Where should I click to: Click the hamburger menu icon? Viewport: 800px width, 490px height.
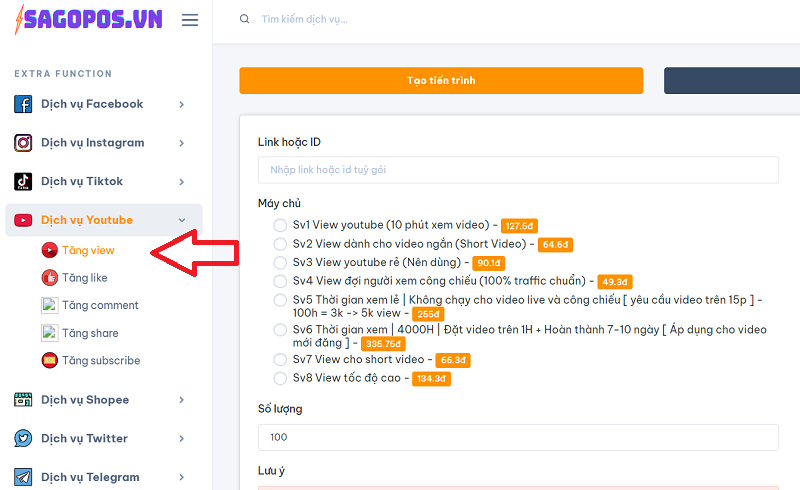189,20
